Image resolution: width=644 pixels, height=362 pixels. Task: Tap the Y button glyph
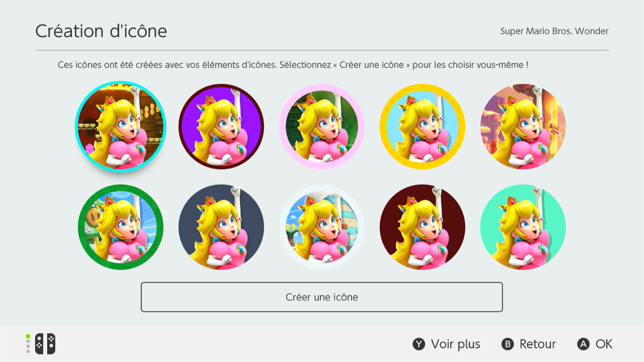click(x=419, y=344)
